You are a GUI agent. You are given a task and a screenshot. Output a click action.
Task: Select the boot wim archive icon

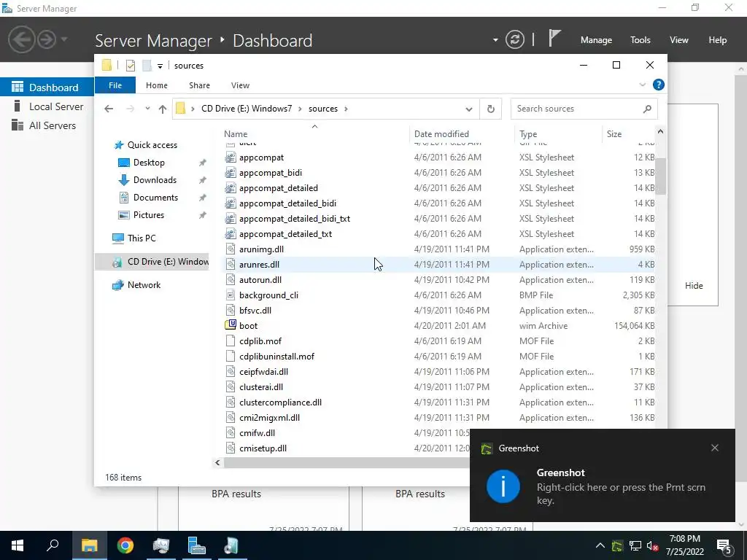pyautogui.click(x=231, y=325)
